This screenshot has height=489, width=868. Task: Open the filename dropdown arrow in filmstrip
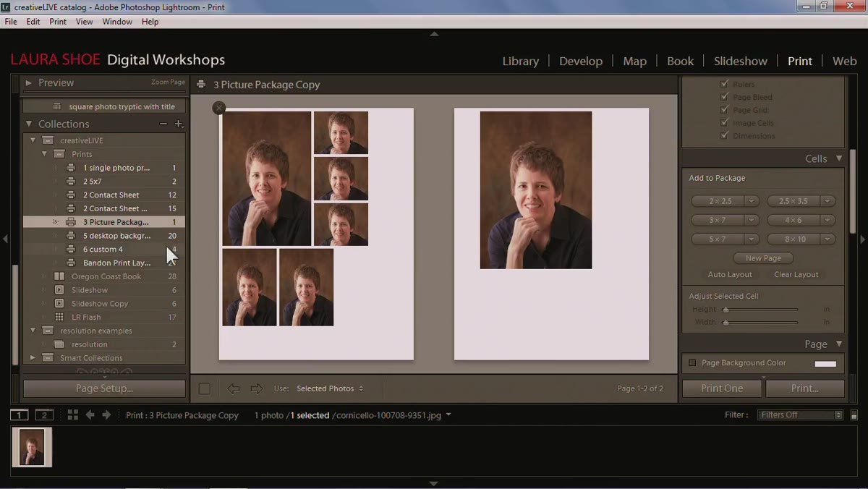[x=448, y=415]
